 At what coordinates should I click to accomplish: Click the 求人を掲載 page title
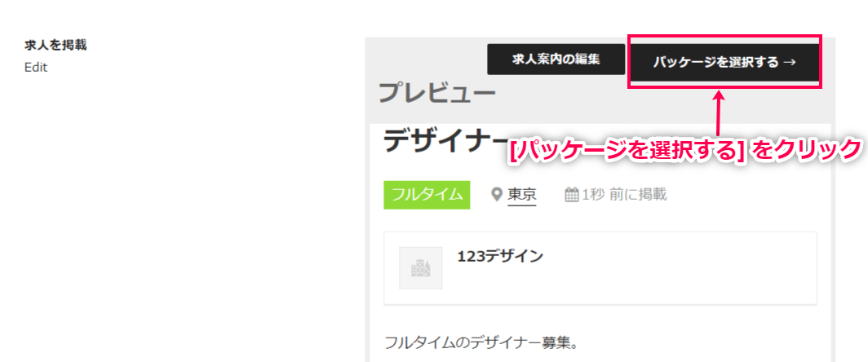click(x=55, y=46)
